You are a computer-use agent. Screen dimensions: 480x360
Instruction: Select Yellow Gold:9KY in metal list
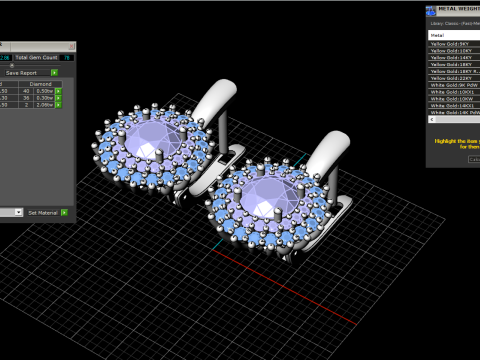tap(454, 44)
